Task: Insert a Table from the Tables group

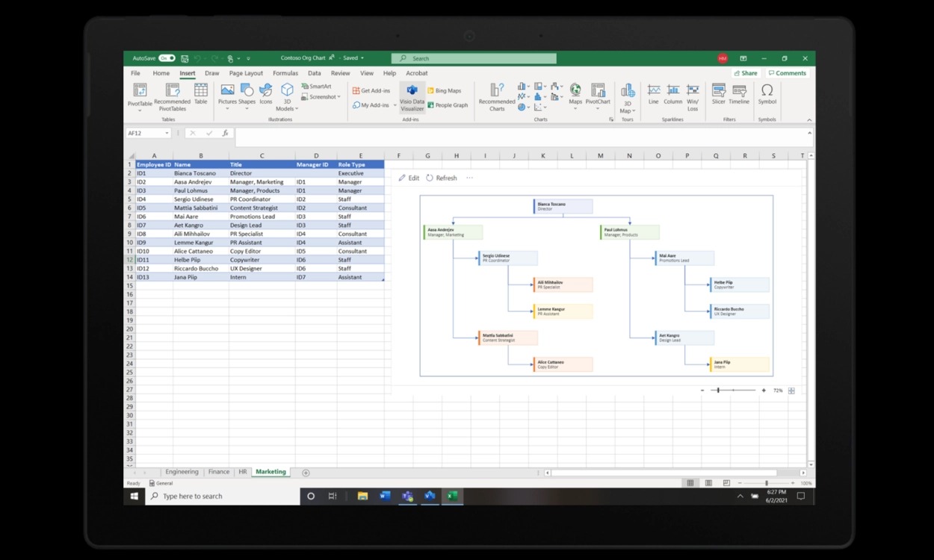Action: 201,94
